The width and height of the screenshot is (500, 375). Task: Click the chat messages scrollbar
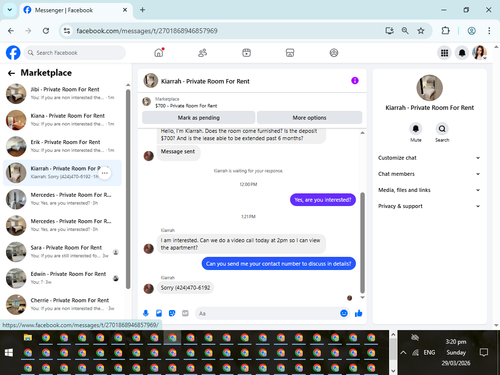pyautogui.click(x=362, y=242)
